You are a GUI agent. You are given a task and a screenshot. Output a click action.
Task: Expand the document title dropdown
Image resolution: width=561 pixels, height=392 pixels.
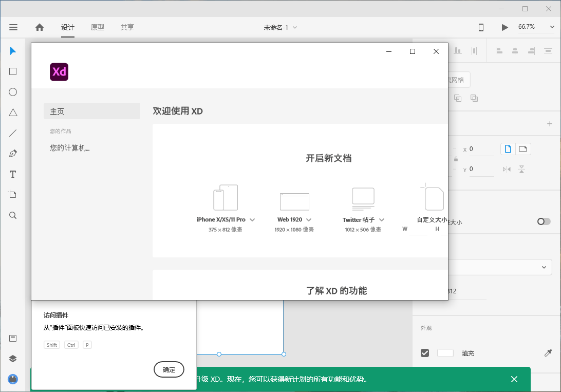[x=295, y=27]
